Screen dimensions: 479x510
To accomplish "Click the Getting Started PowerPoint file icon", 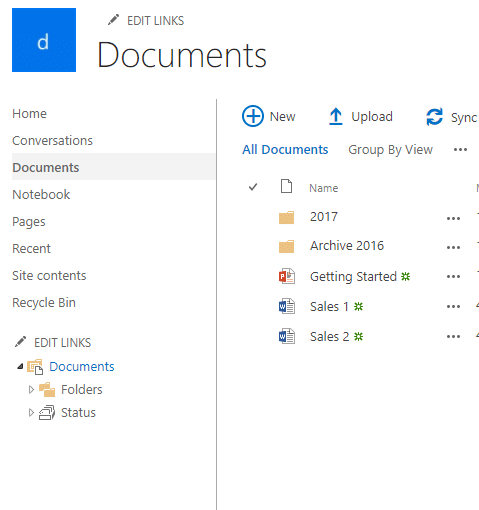I will tap(287, 276).
